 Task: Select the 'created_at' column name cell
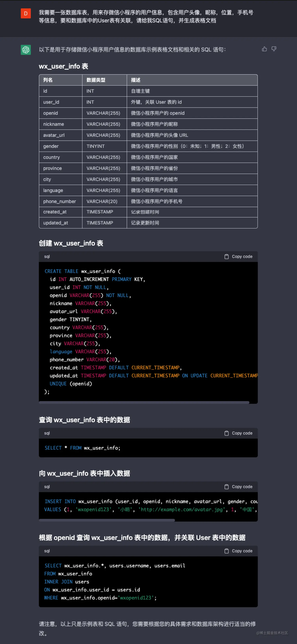point(60,212)
